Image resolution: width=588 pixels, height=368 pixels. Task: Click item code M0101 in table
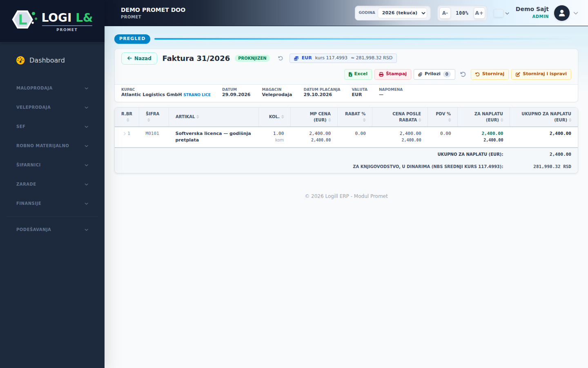(152, 134)
